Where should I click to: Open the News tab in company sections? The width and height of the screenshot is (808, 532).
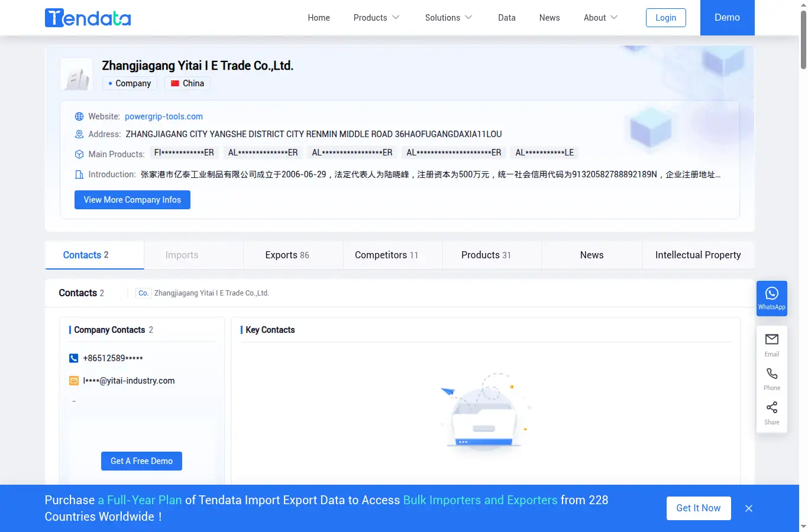click(592, 255)
